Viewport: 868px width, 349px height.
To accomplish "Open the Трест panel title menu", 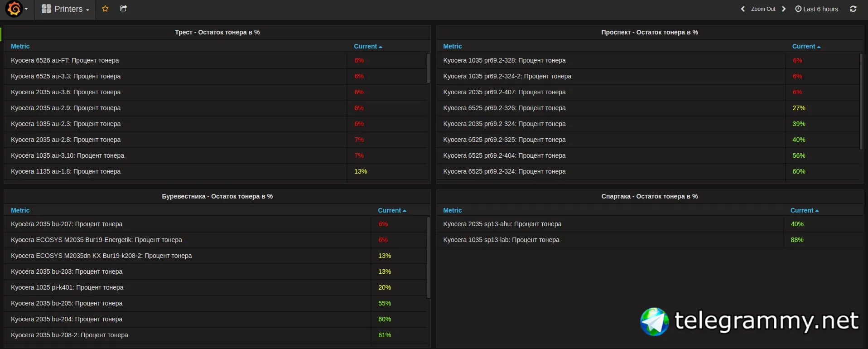I will point(217,32).
